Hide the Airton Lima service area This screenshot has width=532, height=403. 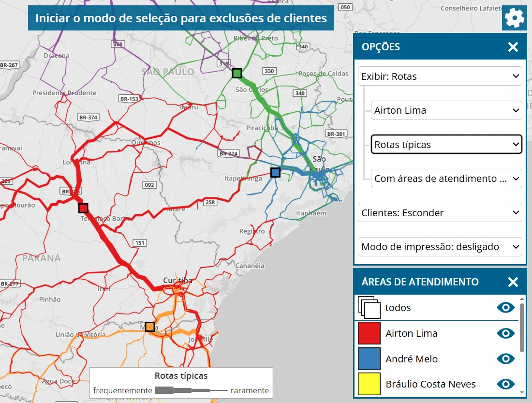506,333
